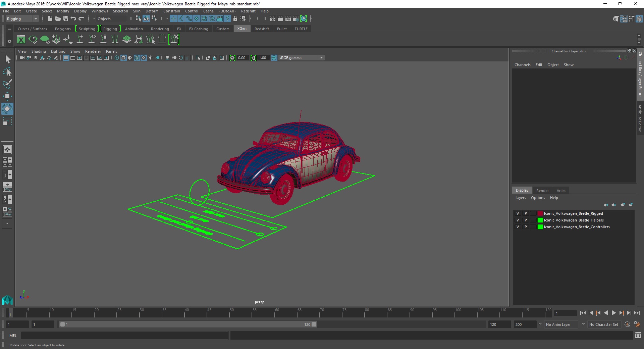Screen dimensions: 644x349
Task: Open the Deform menu
Action: [152, 11]
